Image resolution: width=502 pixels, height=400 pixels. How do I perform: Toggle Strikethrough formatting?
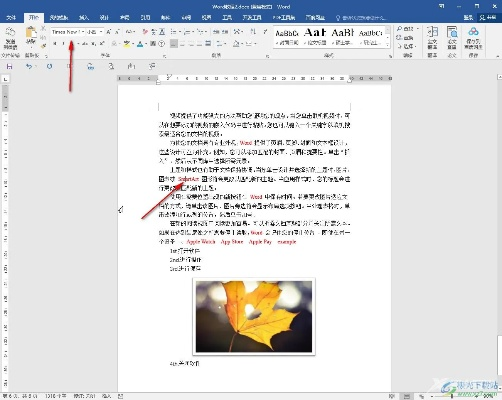click(85, 44)
